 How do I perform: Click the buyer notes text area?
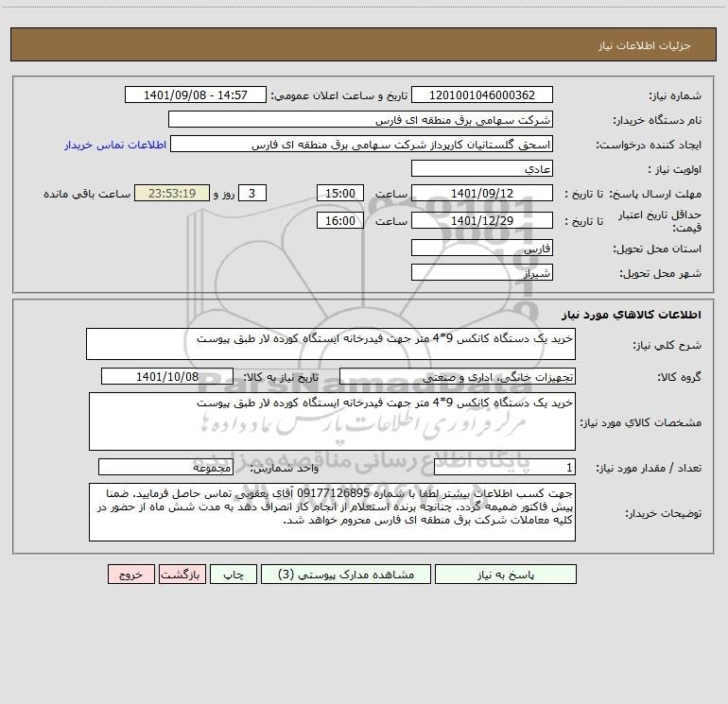(332, 512)
